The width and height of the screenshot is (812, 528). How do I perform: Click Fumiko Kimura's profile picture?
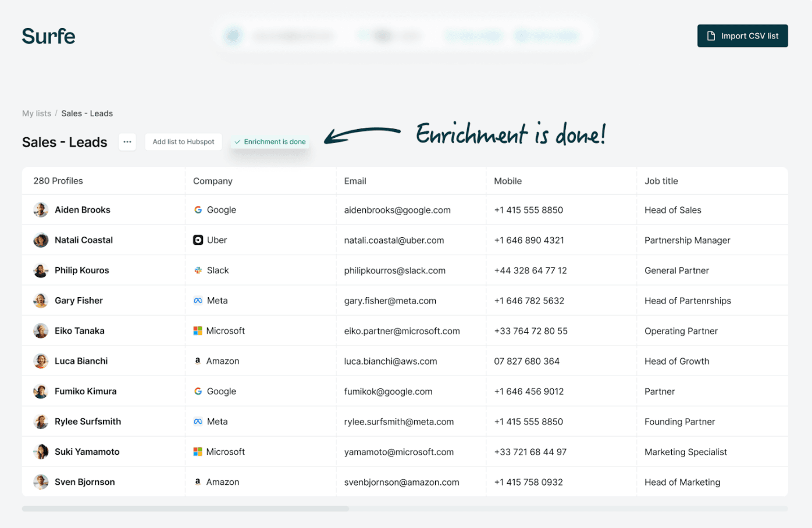click(x=41, y=391)
